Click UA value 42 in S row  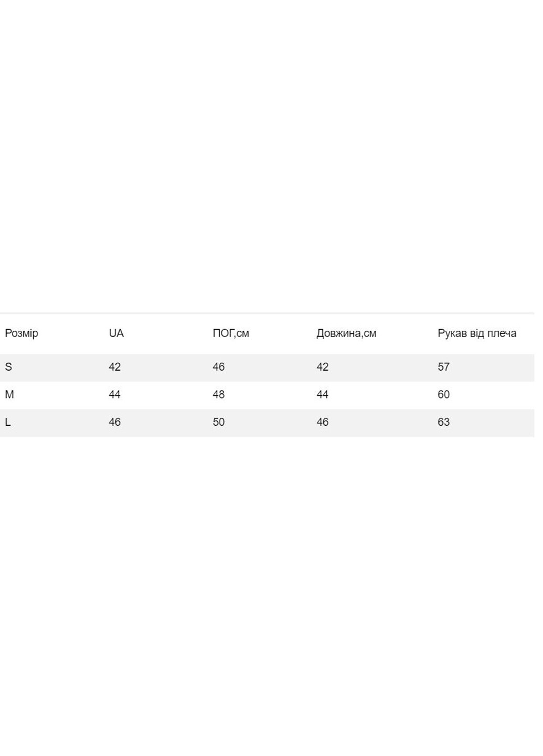(x=114, y=367)
